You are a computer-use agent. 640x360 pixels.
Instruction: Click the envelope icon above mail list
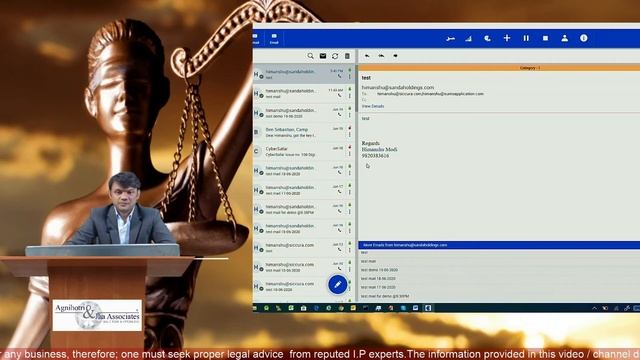click(323, 56)
